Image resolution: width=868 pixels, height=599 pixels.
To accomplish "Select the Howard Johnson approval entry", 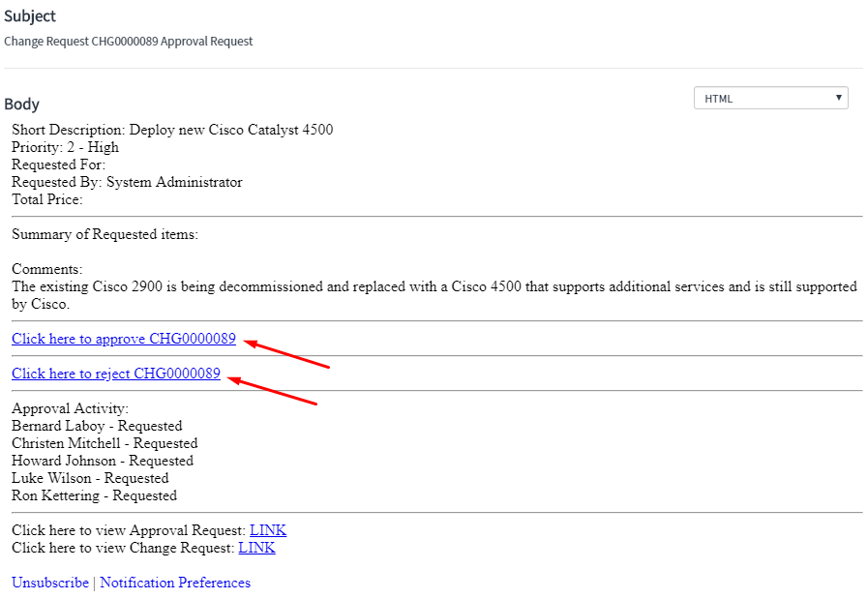I will [x=103, y=461].
